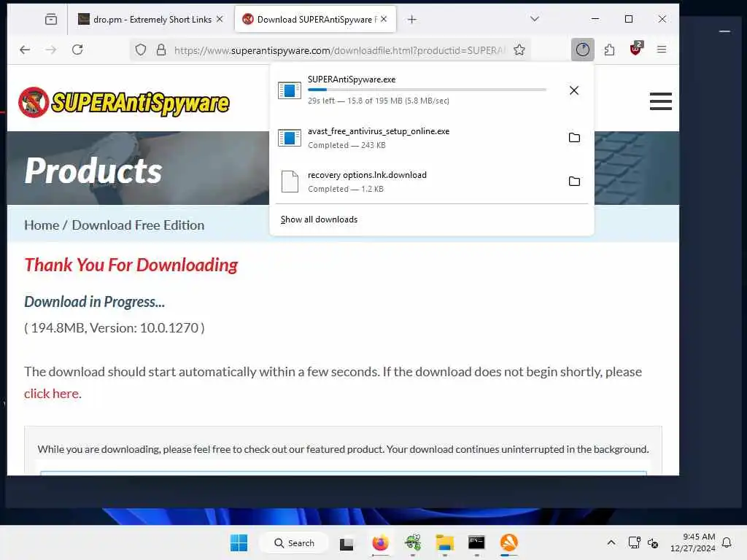The image size is (747, 560).
Task: Close the dro.pm tab
Action: 220,19
